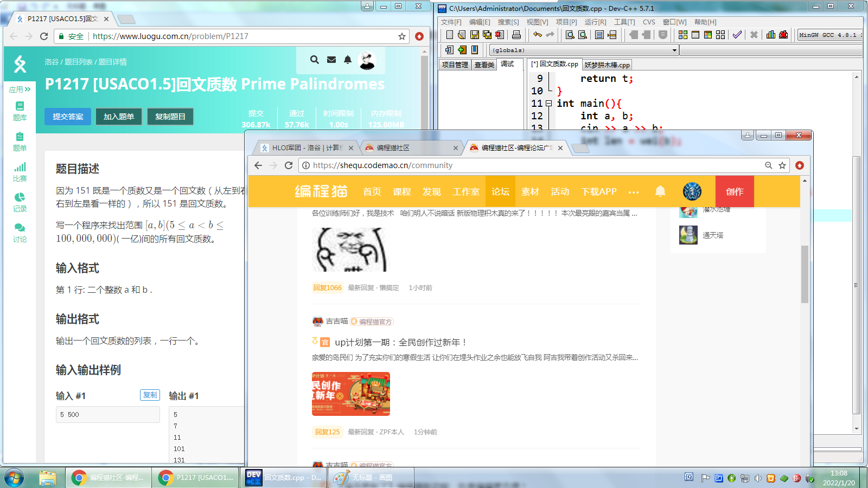Save the file using Dev-C++ floppy icon
The height and width of the screenshot is (488, 868).
pyautogui.click(x=475, y=35)
